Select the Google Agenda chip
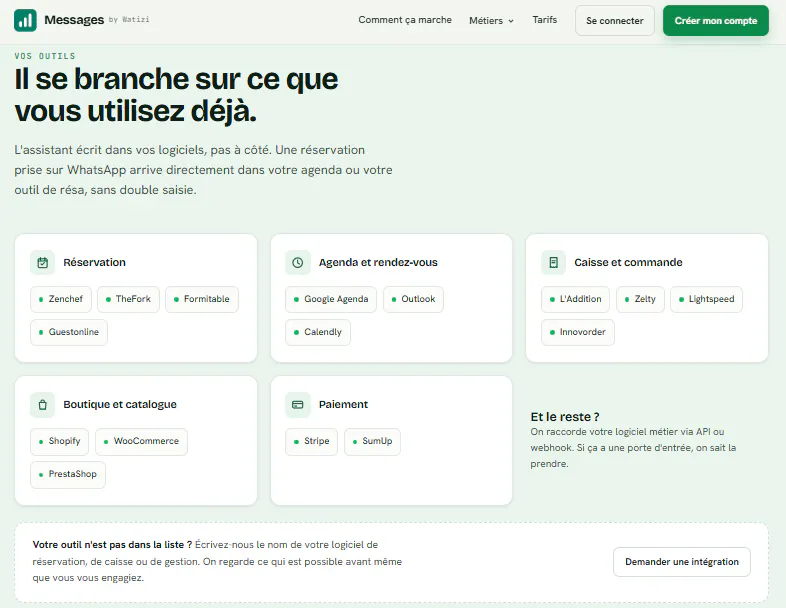Image resolution: width=786 pixels, height=608 pixels. click(331, 299)
